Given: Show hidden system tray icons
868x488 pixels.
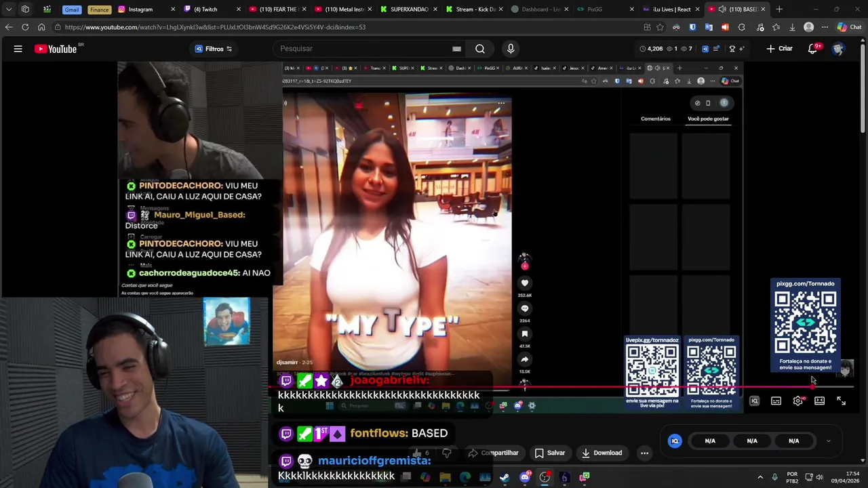Looking at the screenshot, I should pos(759,477).
